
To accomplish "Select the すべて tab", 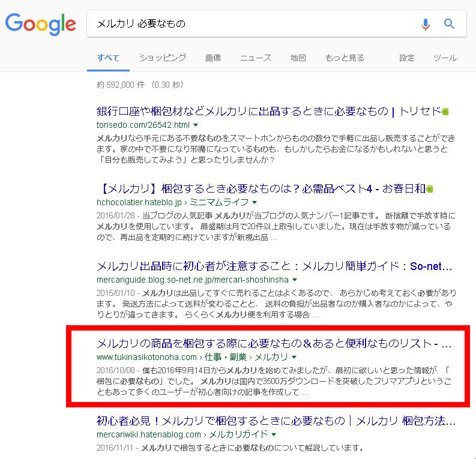I will pos(108,58).
